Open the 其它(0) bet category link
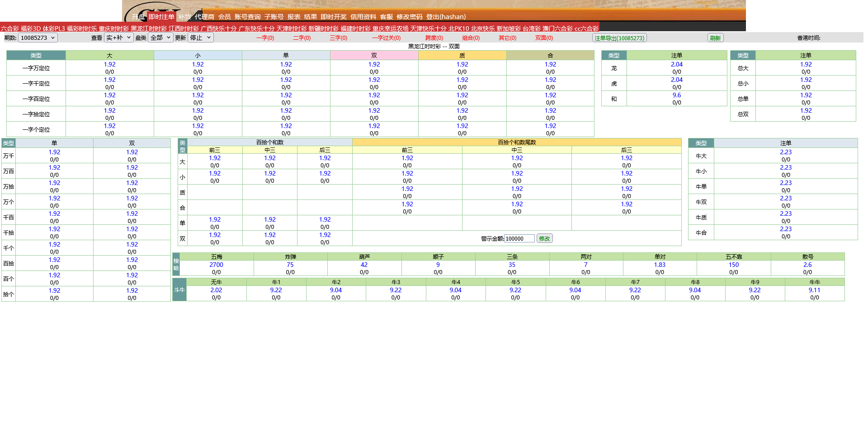The image size is (868, 432). pyautogui.click(x=508, y=38)
